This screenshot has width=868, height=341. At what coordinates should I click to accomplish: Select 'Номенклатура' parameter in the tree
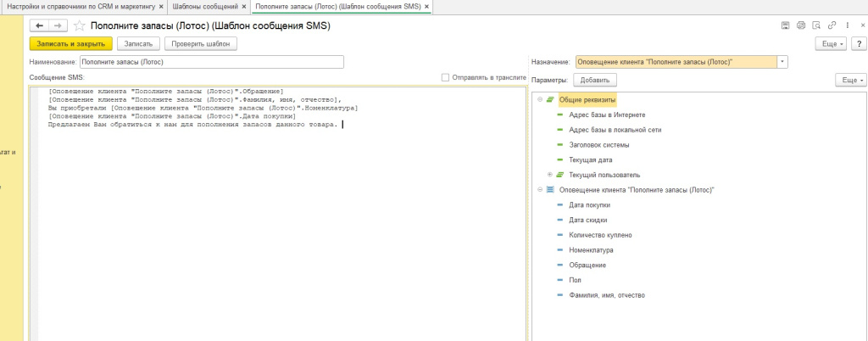tap(591, 250)
